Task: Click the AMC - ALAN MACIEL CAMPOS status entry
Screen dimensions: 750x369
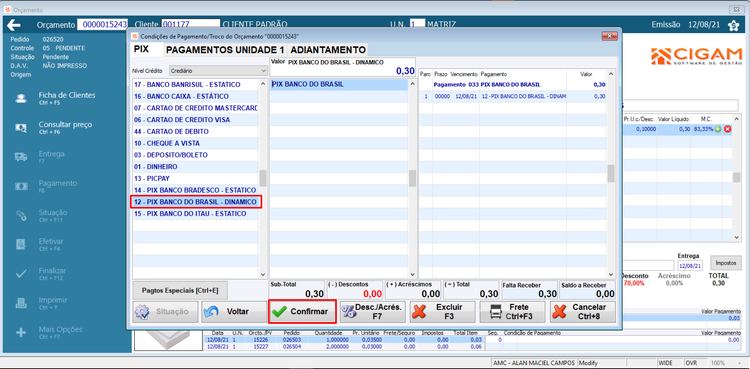Action: 534,363
